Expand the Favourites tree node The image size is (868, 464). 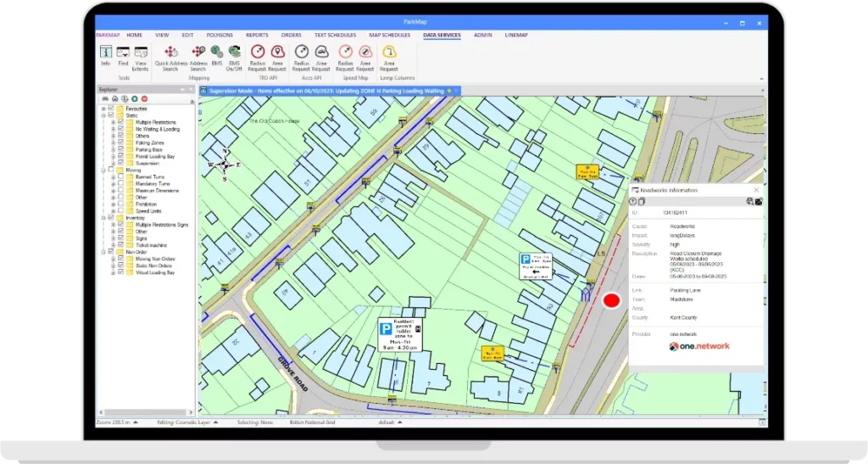tap(103, 109)
